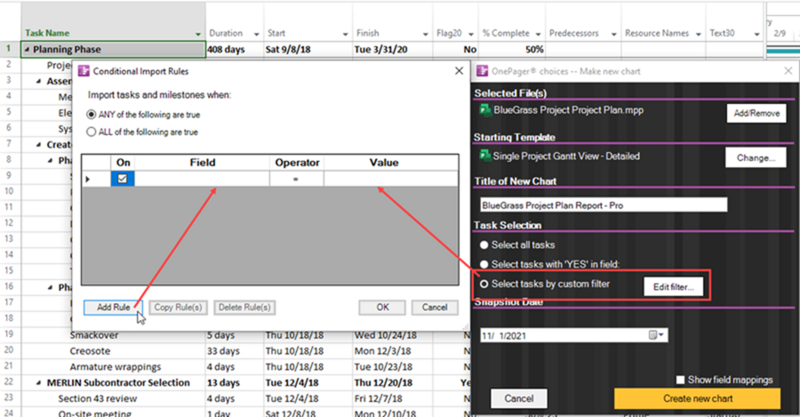Toggle the On checkbox in rule row
The height and width of the screenshot is (417, 800).
coord(122,179)
